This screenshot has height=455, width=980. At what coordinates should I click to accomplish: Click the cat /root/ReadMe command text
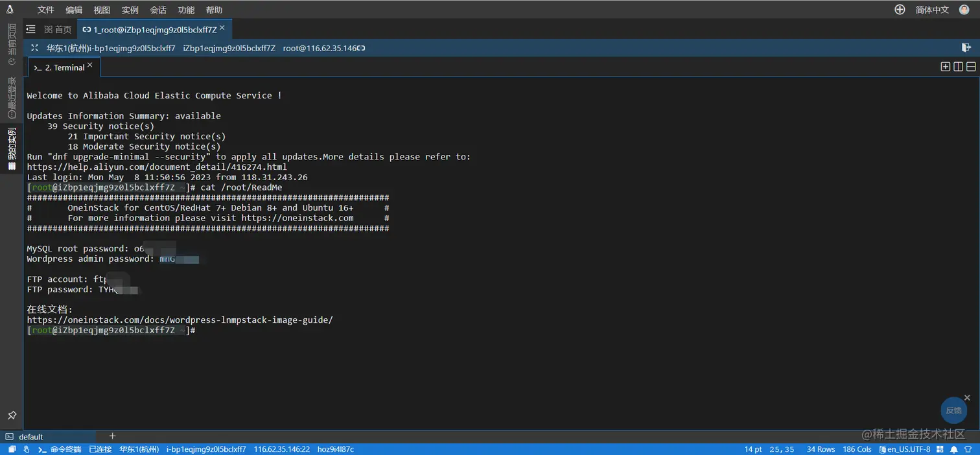(241, 187)
